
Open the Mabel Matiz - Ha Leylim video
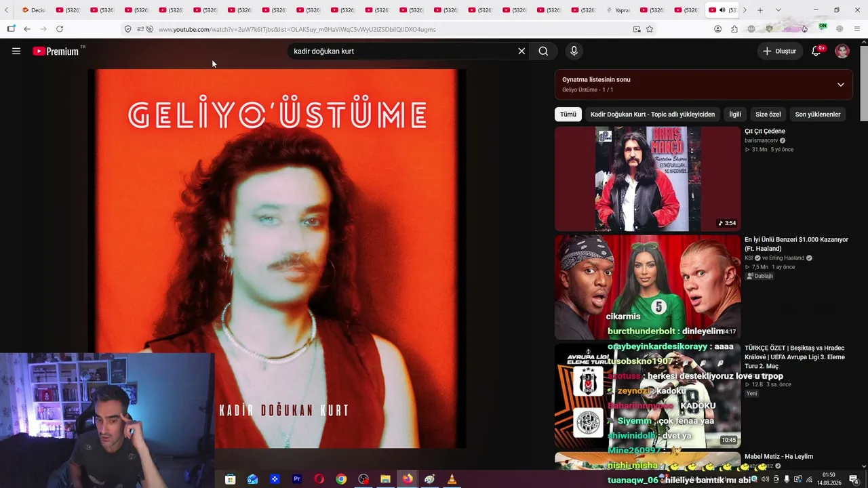[x=778, y=457]
